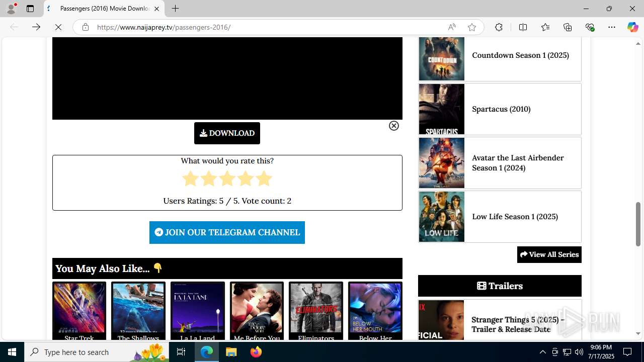Open La La Land movie poster
Image resolution: width=644 pixels, height=362 pixels.
198,308
